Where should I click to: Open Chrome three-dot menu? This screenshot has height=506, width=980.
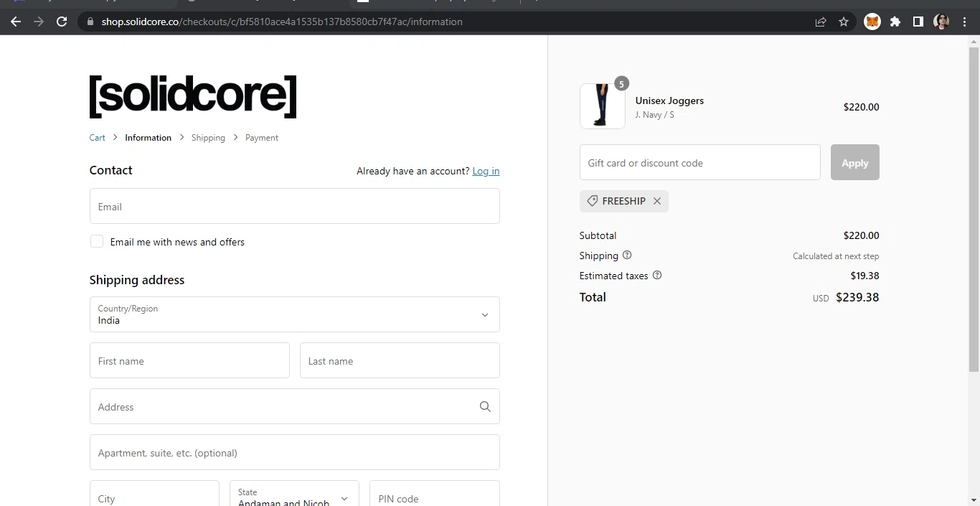pyautogui.click(x=965, y=22)
